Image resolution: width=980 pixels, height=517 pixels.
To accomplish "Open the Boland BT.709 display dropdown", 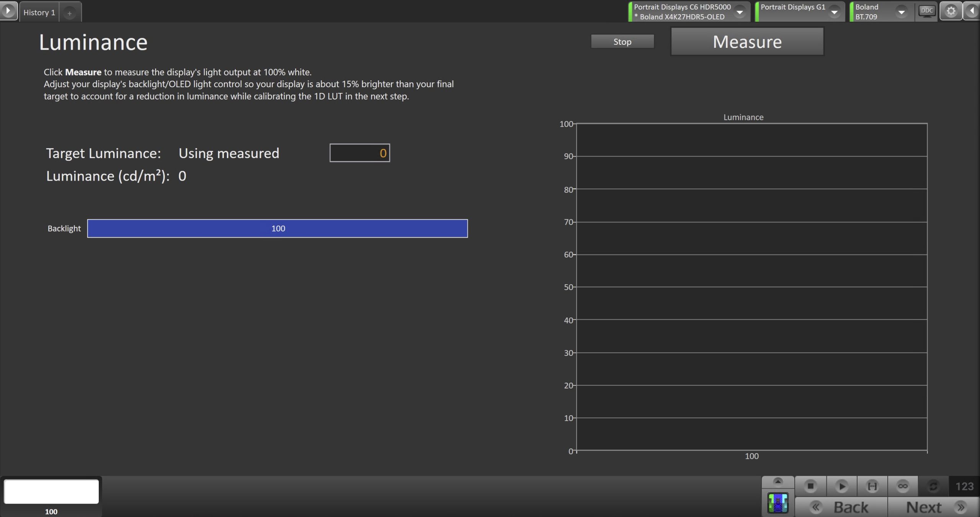I will tap(902, 12).
